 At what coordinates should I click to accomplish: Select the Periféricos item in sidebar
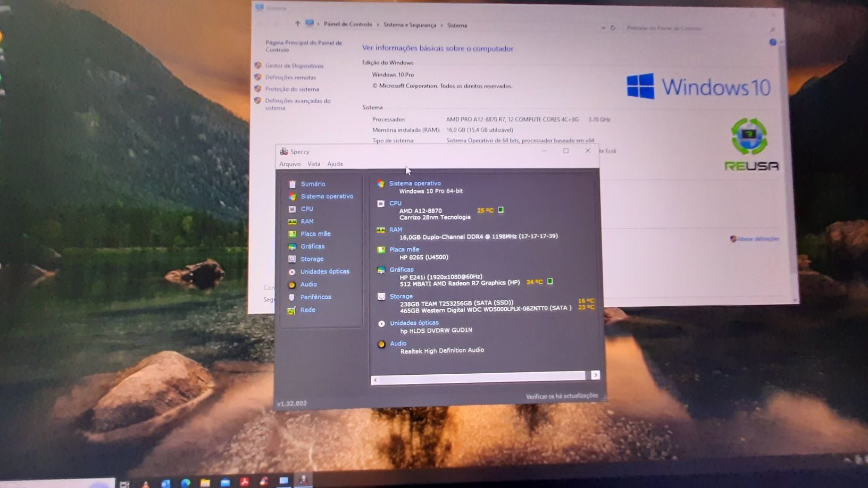pyautogui.click(x=315, y=297)
